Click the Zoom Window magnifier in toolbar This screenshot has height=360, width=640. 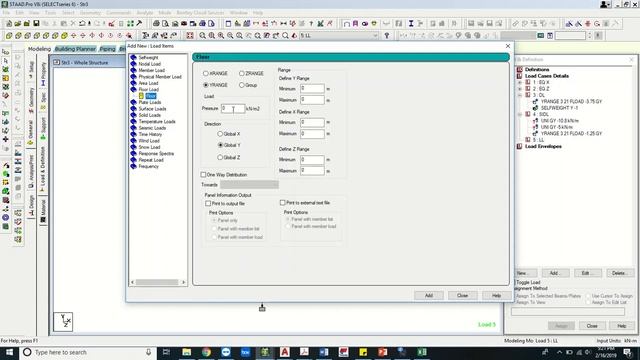click(x=202, y=36)
